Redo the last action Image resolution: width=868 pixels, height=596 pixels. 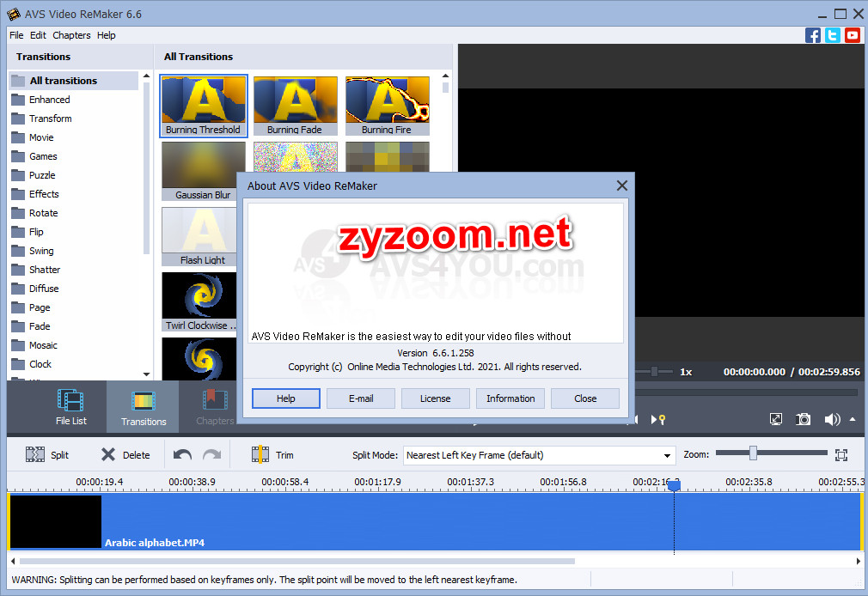212,455
